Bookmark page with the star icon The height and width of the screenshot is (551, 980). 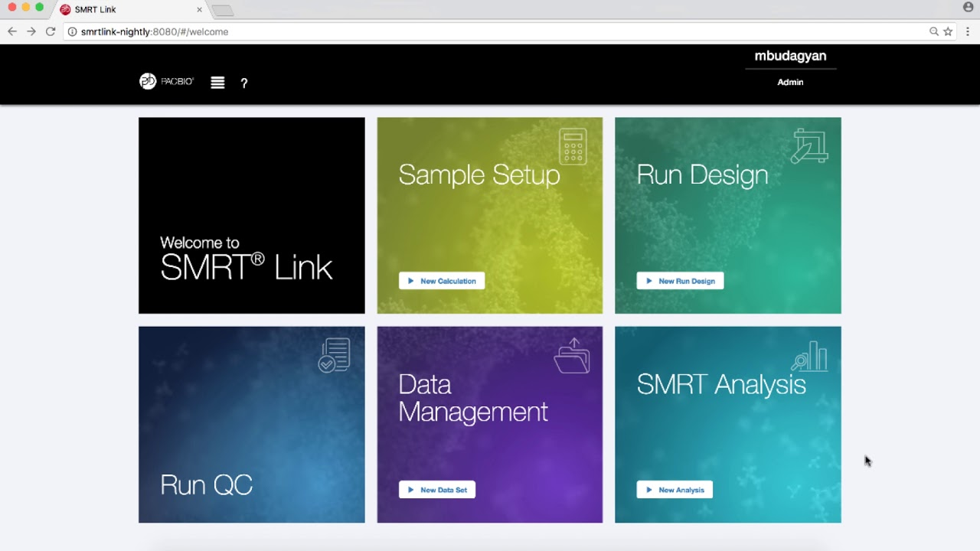[948, 31]
